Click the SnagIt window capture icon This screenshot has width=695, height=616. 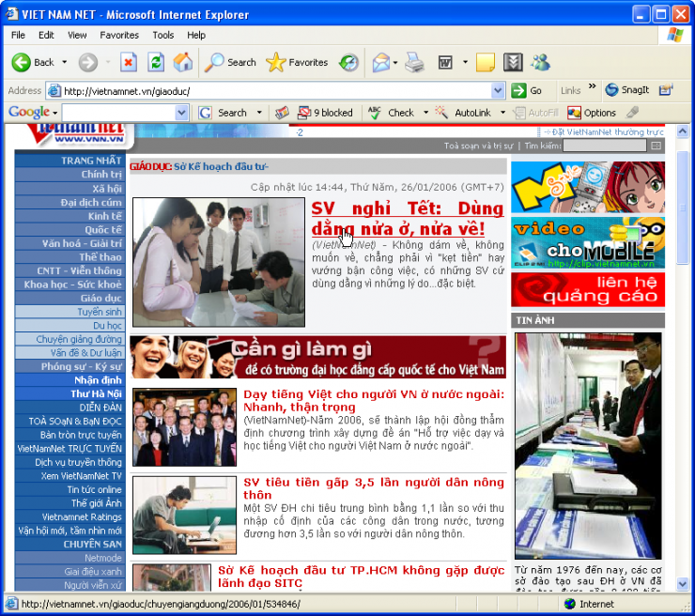point(666,90)
